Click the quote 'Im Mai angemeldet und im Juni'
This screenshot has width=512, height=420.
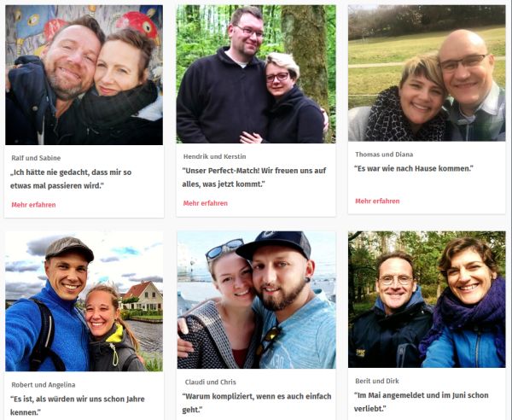422,402
